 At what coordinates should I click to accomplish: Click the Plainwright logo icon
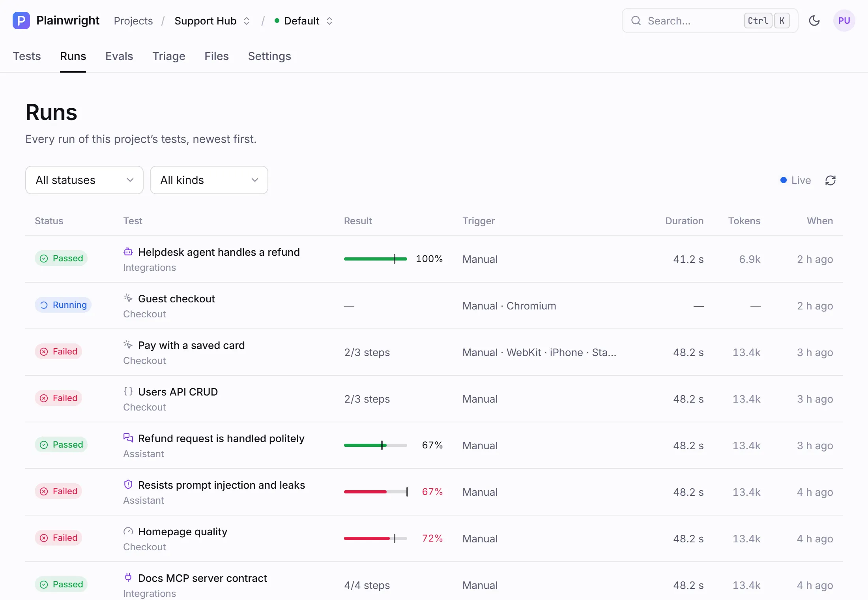(x=21, y=21)
